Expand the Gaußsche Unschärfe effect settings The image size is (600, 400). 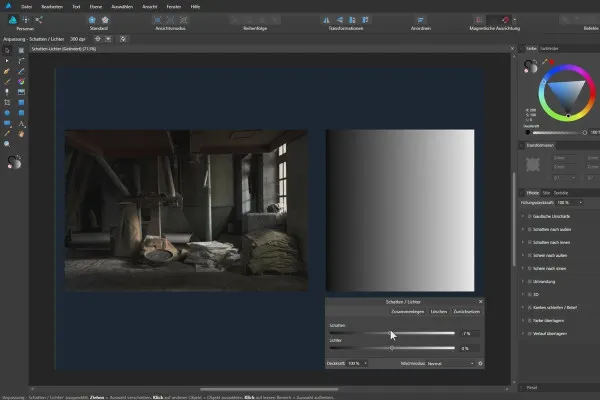click(523, 216)
